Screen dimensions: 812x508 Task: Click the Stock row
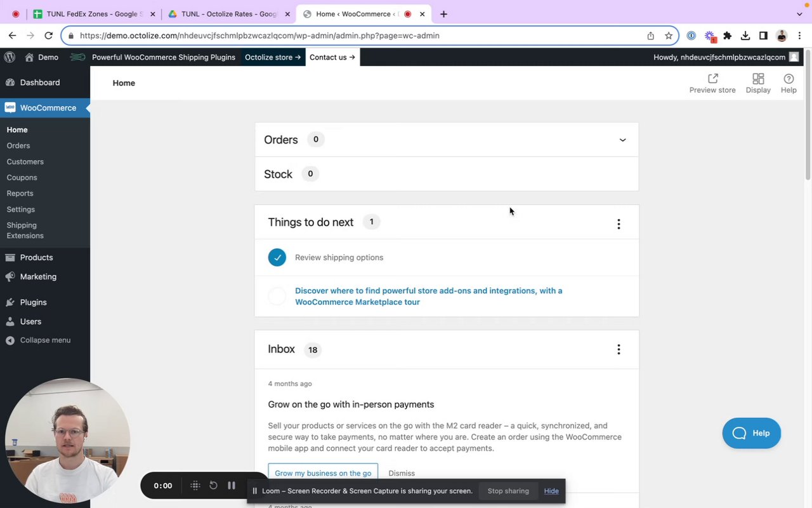tap(447, 174)
